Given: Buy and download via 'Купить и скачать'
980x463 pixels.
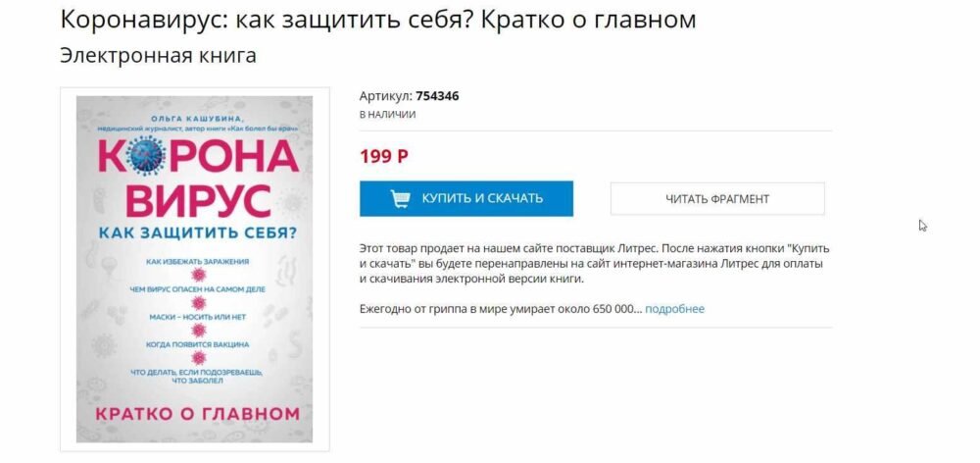Looking at the screenshot, I should pyautogui.click(x=466, y=199).
